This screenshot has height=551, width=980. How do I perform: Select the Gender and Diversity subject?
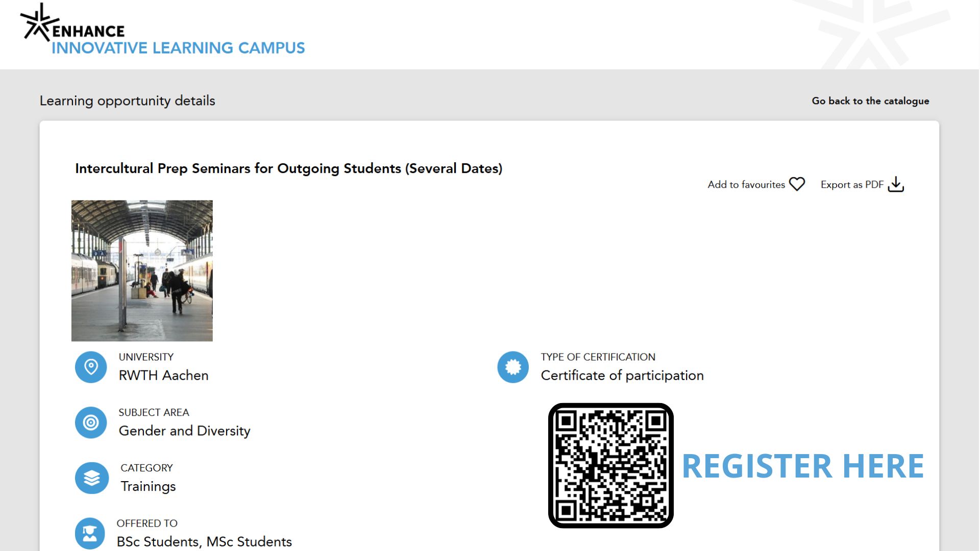click(x=184, y=431)
